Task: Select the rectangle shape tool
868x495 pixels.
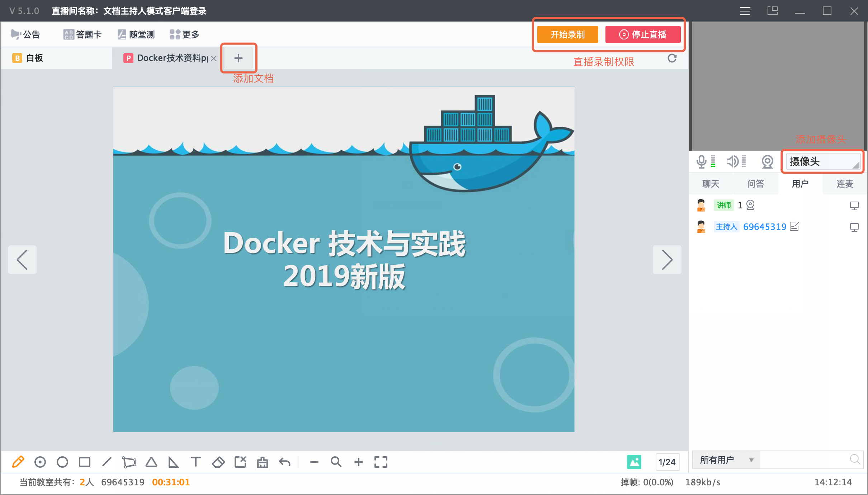Action: [85, 462]
